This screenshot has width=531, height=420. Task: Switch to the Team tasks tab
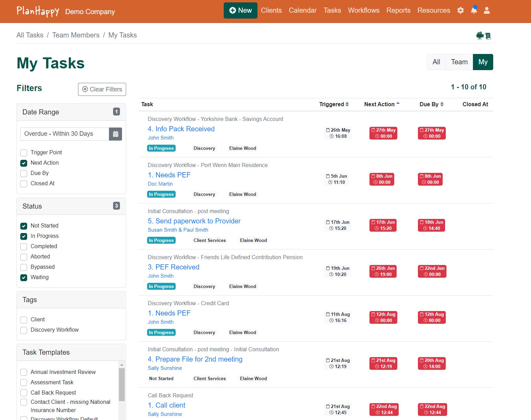click(459, 62)
